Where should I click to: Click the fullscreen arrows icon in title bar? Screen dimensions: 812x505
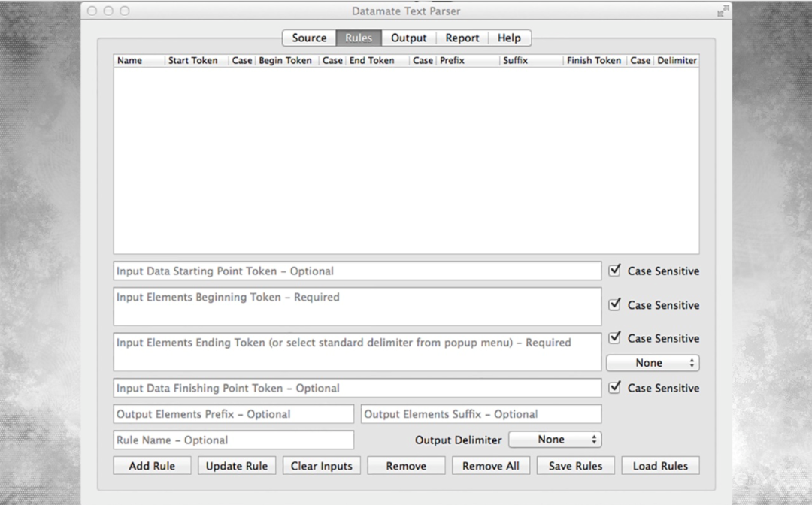(723, 11)
